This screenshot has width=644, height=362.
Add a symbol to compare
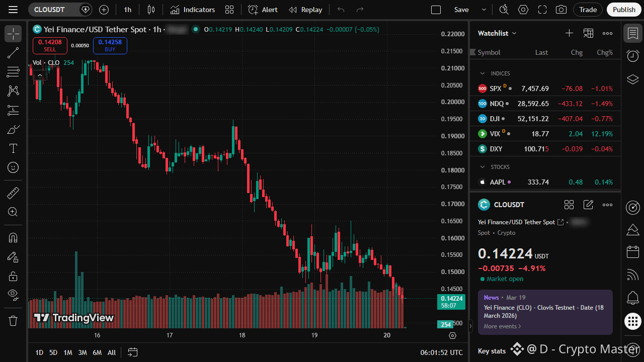tap(104, 10)
